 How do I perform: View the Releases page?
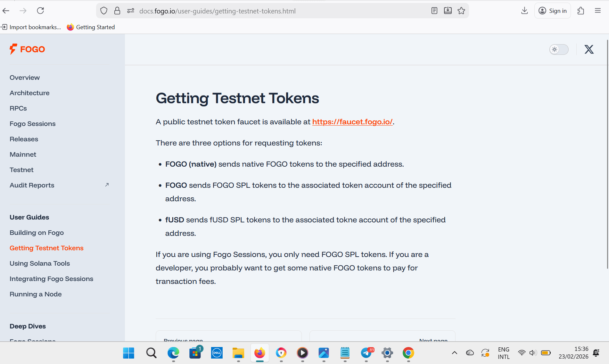24,139
